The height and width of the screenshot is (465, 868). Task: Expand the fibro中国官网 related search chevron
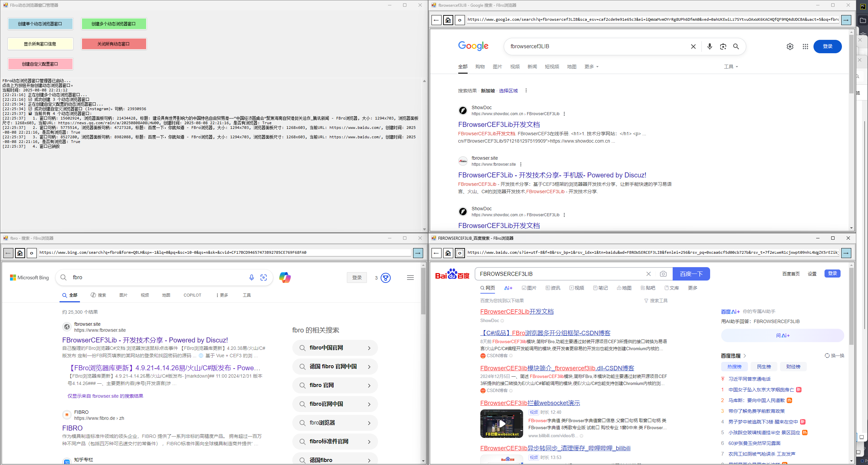pos(369,348)
